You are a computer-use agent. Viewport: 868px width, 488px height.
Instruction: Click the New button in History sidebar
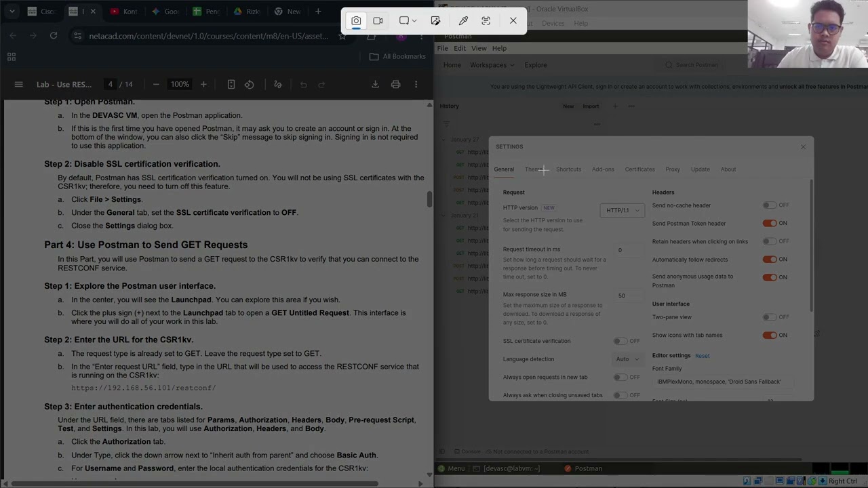coord(568,106)
